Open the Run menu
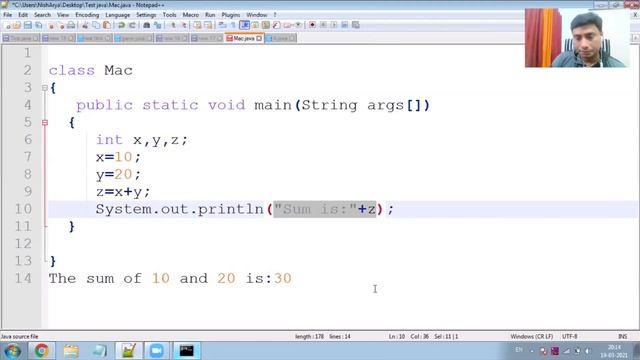Image resolution: width=640 pixels, height=360 pixels. pos(210,15)
